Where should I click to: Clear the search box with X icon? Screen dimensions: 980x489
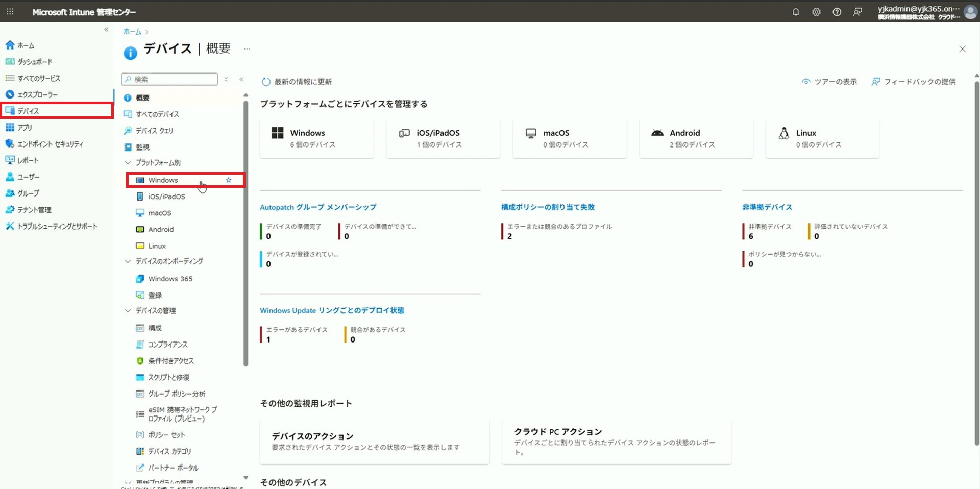point(226,79)
